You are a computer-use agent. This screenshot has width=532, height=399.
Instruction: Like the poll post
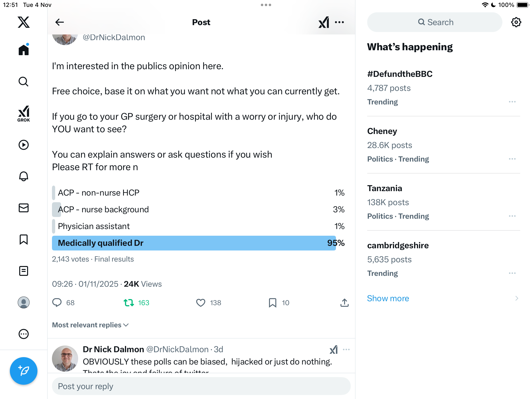[201, 303]
